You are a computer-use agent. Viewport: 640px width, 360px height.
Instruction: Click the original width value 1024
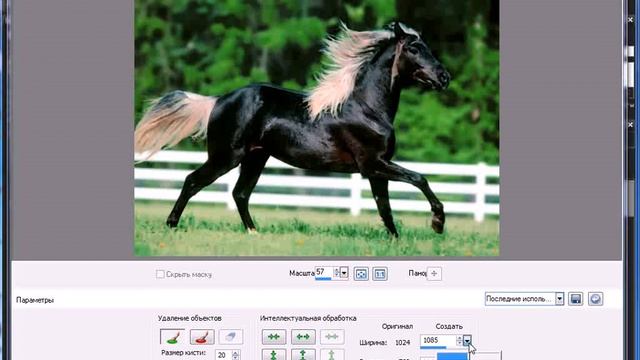(402, 342)
